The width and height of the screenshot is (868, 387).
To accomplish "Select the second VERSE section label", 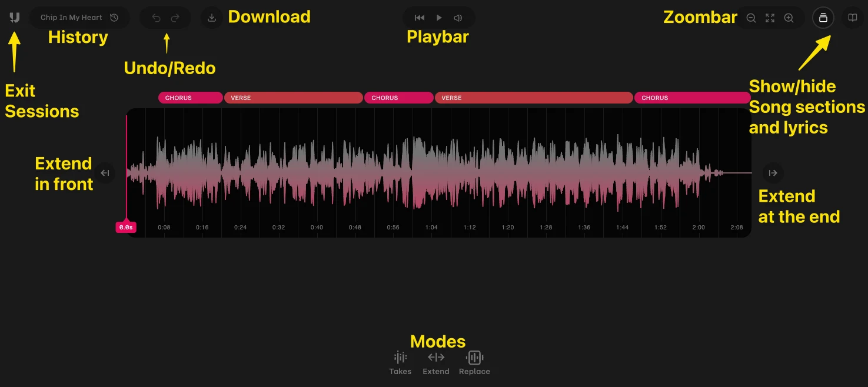I will click(534, 98).
